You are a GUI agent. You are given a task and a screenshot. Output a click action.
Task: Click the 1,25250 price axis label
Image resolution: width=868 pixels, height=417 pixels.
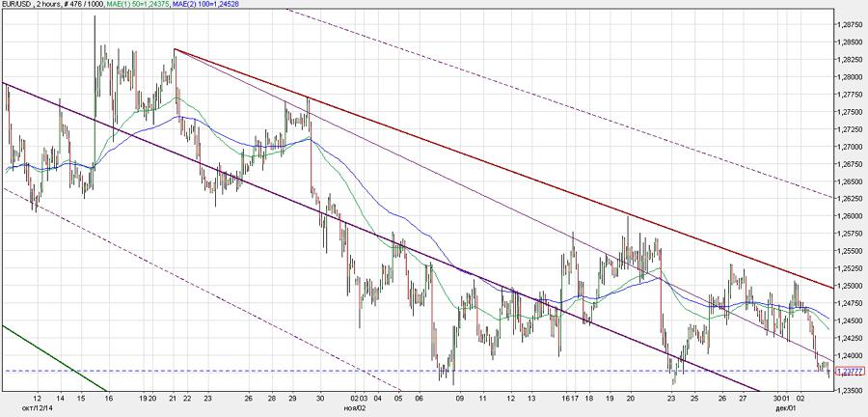(851, 268)
